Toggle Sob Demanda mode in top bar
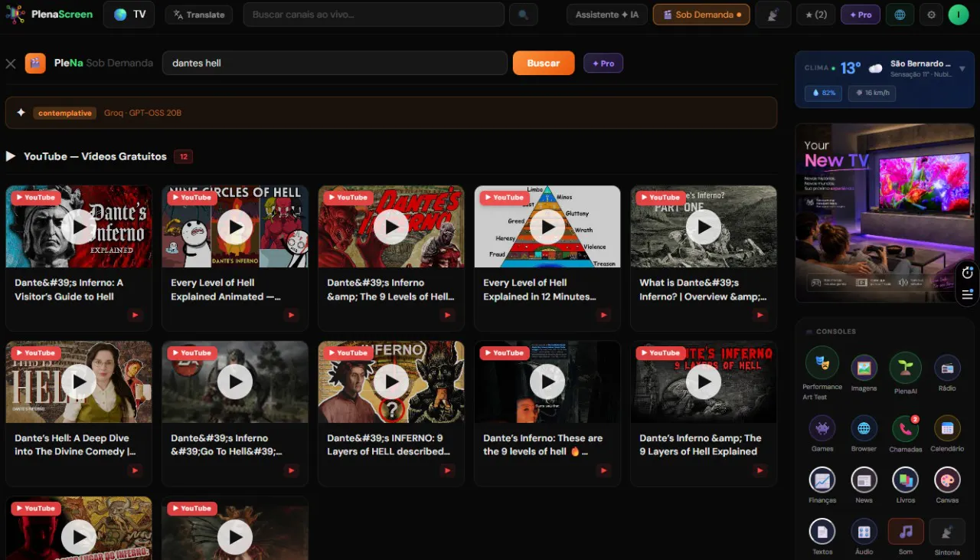 tap(702, 15)
